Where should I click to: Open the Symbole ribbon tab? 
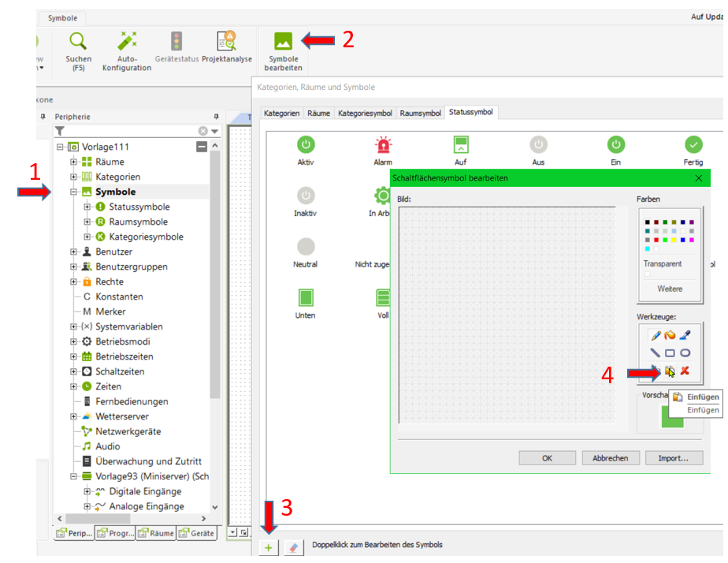pyautogui.click(x=62, y=18)
